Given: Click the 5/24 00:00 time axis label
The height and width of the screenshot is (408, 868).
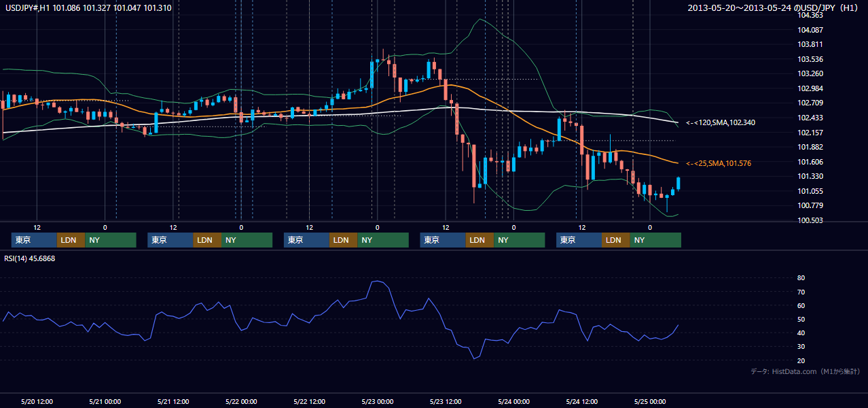Looking at the screenshot, I should coord(514,401).
